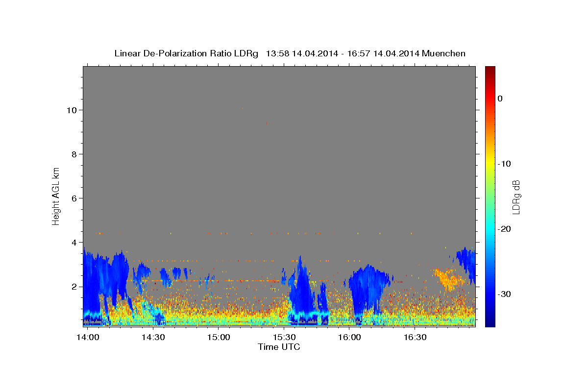Click the colorbar value label -10

[x=505, y=164]
